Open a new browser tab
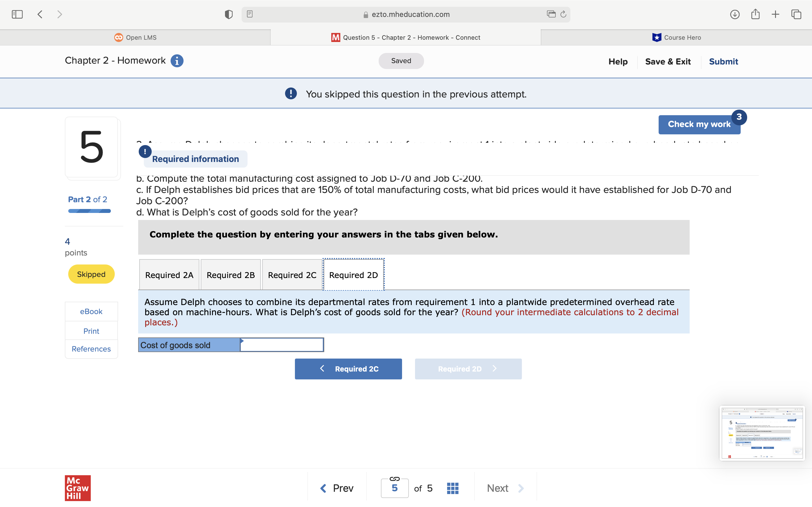 coord(775,14)
